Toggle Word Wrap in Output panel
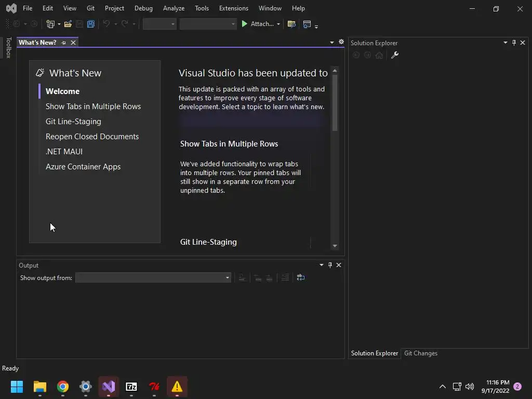 [301, 277]
